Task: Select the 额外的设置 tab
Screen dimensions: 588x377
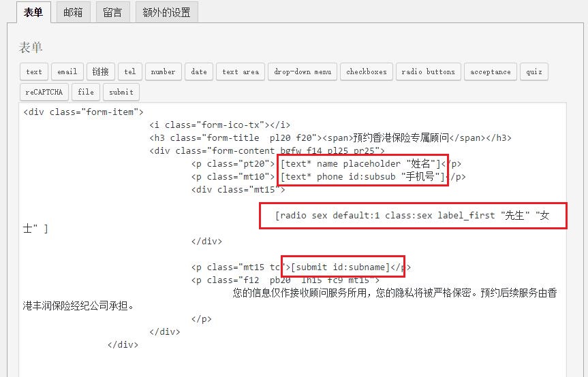Action: click(167, 12)
